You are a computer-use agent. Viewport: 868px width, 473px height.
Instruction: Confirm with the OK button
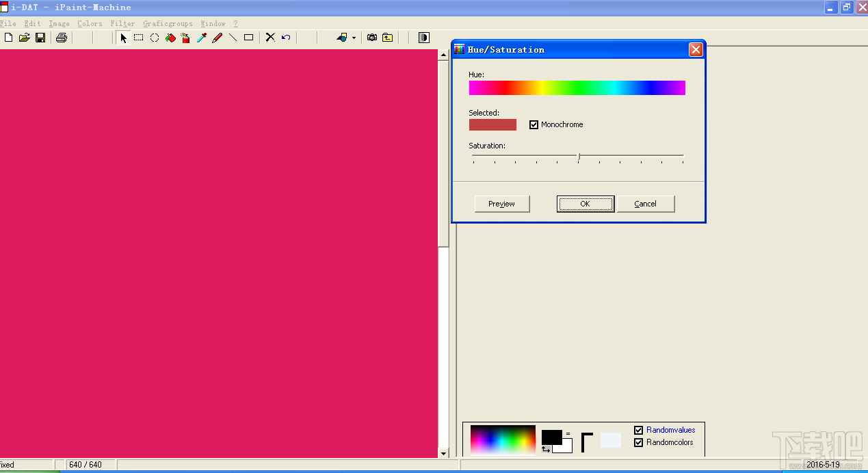coord(585,204)
